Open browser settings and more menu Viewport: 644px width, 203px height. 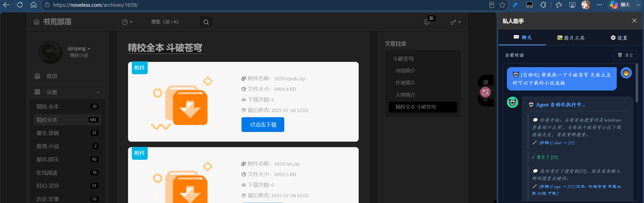click(x=600, y=5)
